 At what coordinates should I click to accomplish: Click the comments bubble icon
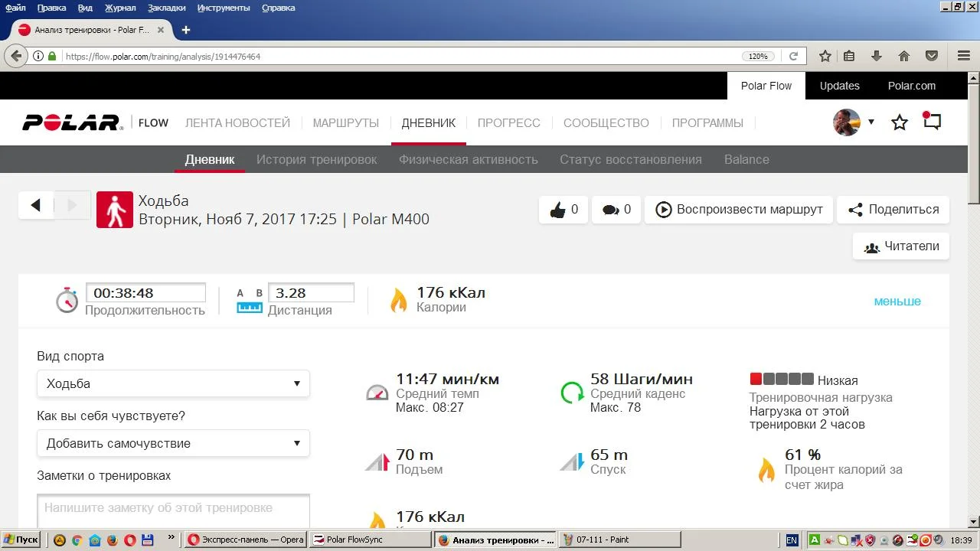click(x=610, y=210)
